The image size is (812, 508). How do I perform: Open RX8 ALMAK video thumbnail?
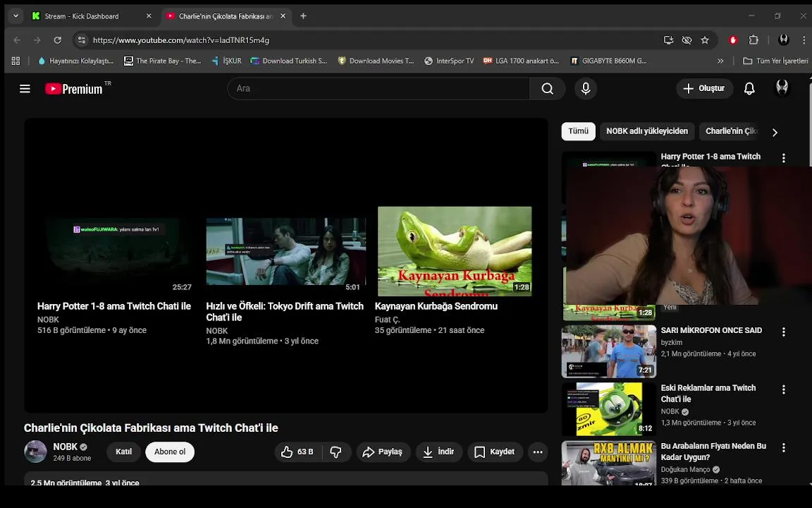pyautogui.click(x=609, y=463)
